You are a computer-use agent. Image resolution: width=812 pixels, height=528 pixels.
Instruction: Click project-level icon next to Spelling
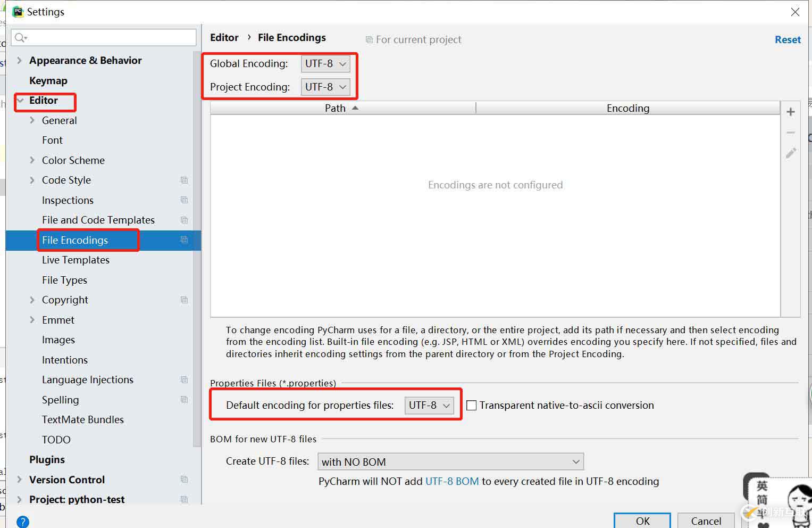pos(184,400)
